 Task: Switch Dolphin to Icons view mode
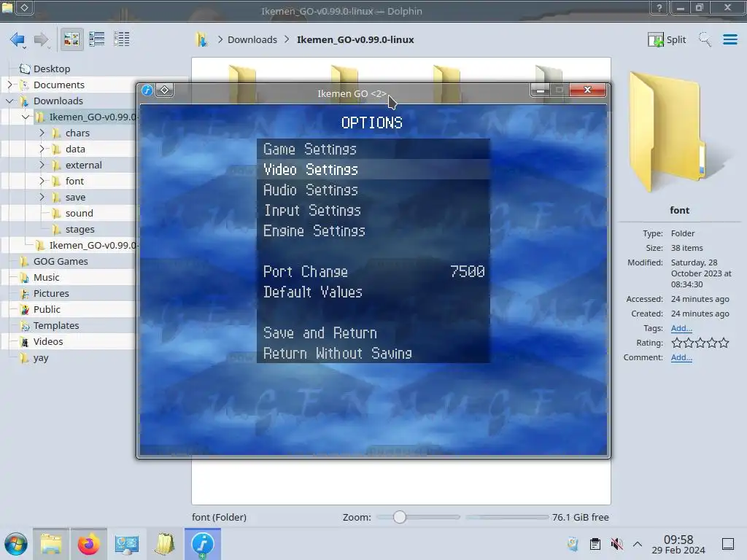(71, 39)
